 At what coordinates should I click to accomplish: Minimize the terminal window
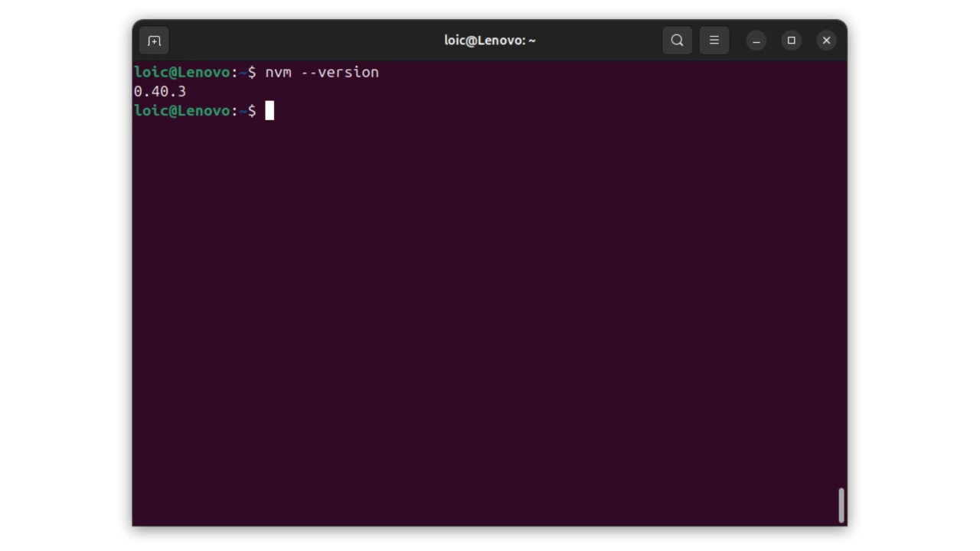[756, 41]
